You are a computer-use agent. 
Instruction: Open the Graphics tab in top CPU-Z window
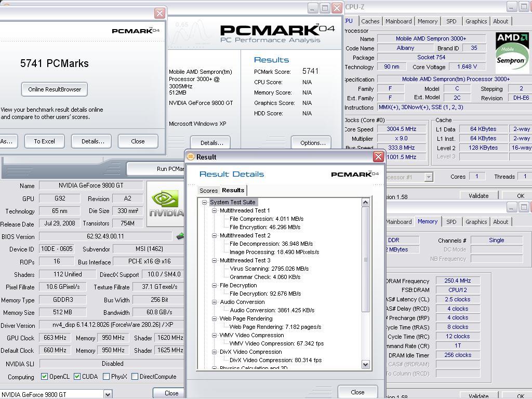pyautogui.click(x=476, y=21)
